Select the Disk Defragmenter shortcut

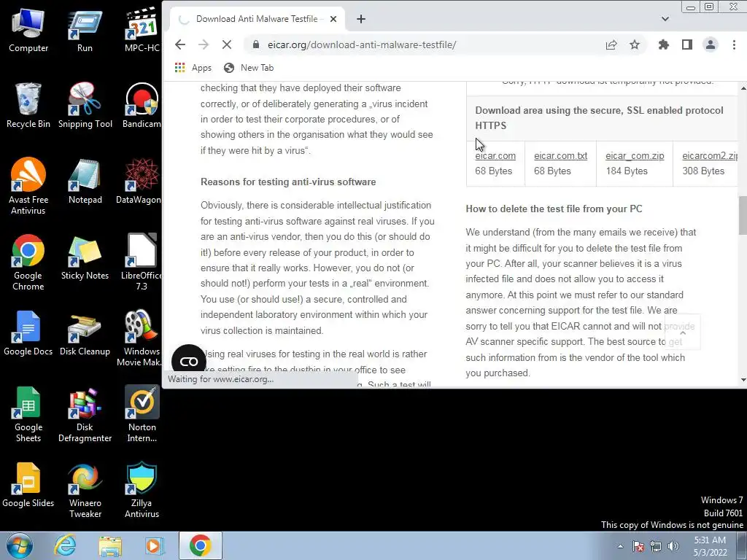click(x=85, y=414)
